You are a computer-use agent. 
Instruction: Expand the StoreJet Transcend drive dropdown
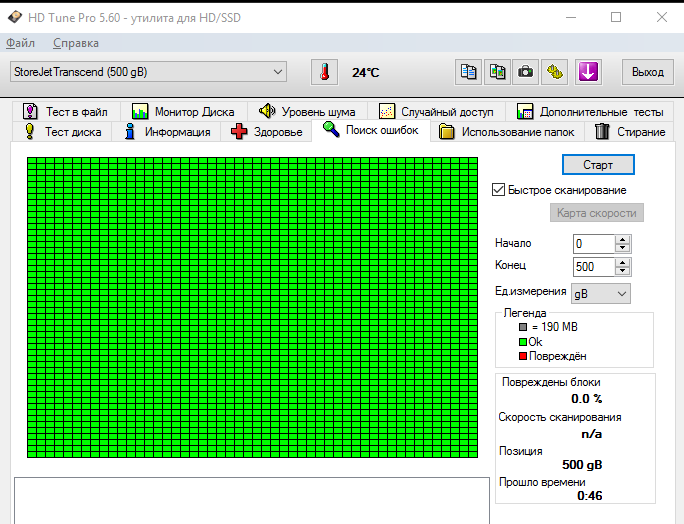(x=278, y=72)
